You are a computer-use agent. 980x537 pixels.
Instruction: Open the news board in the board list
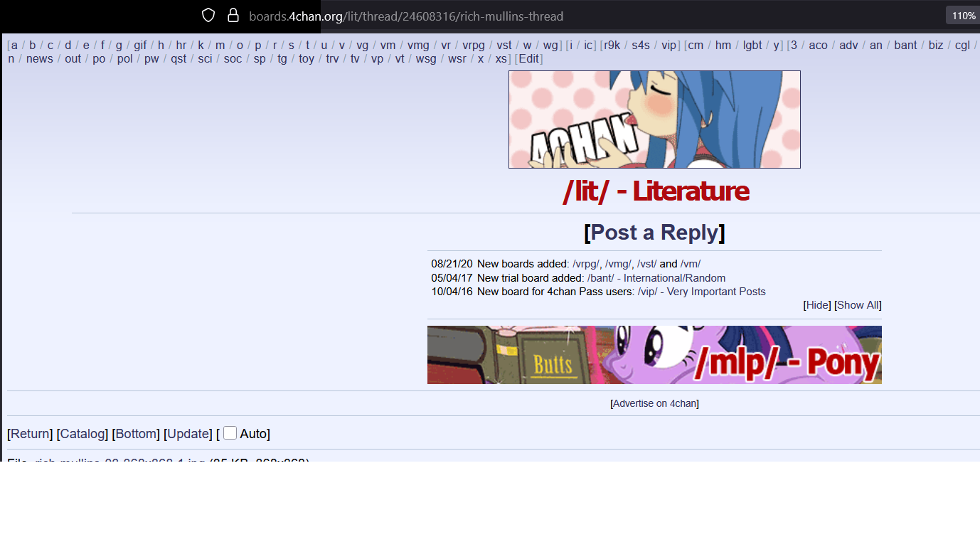click(x=40, y=59)
